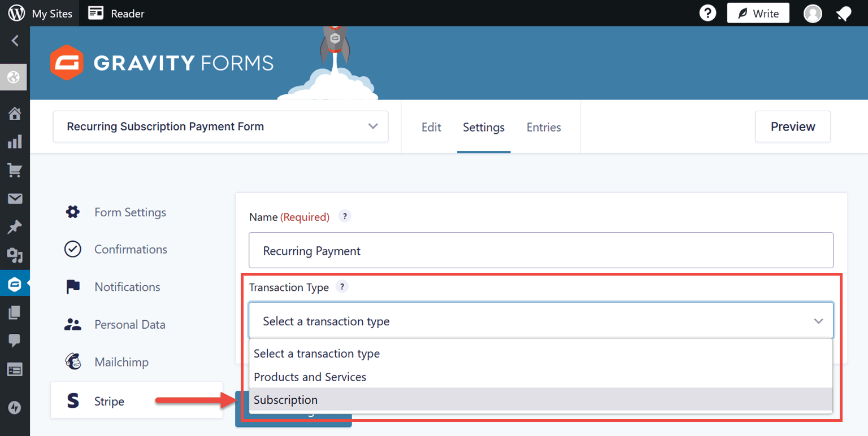
Task: Click the Write button
Action: [758, 13]
